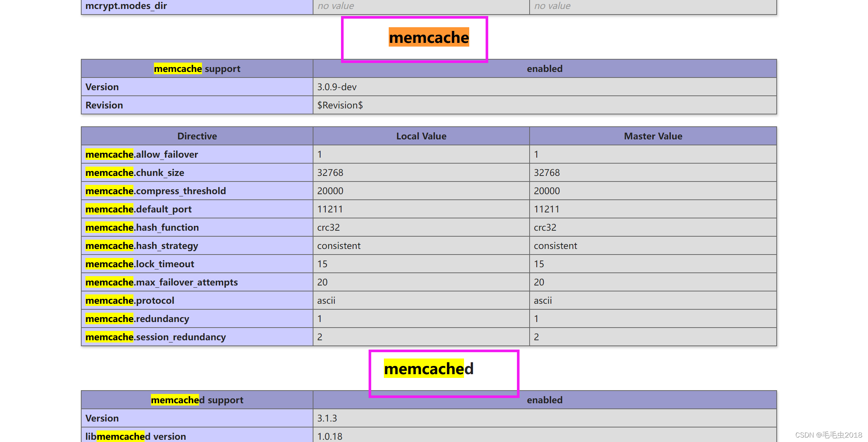Click the 'memcache.default_port' directive

(x=138, y=209)
